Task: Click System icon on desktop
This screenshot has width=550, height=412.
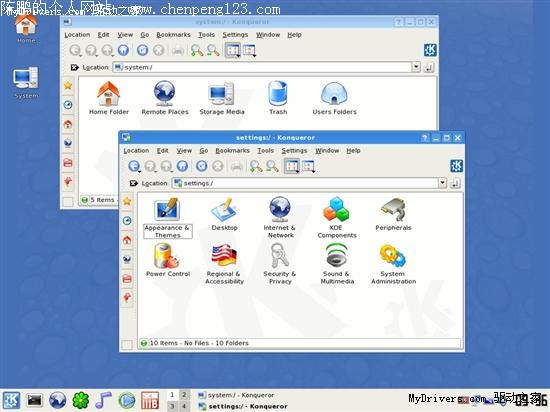Action: [x=26, y=83]
